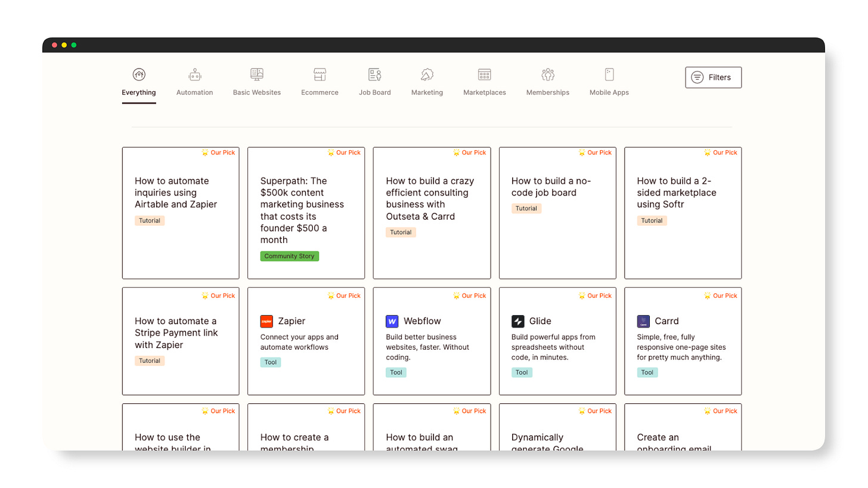The image size is (868, 488).
Task: Click 'Our Pick' badge on Softr marketplace card
Action: point(721,153)
